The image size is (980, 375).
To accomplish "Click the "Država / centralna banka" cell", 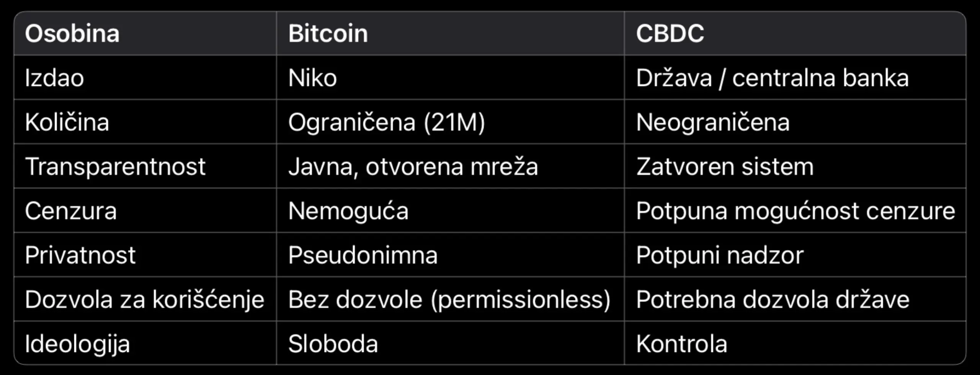I will pyautogui.click(x=772, y=78).
